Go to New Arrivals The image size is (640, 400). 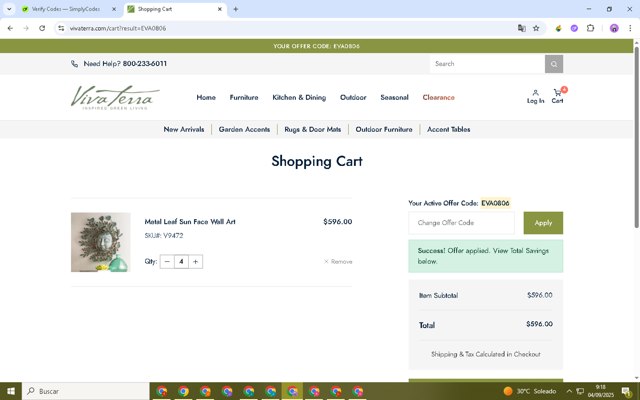(x=184, y=129)
